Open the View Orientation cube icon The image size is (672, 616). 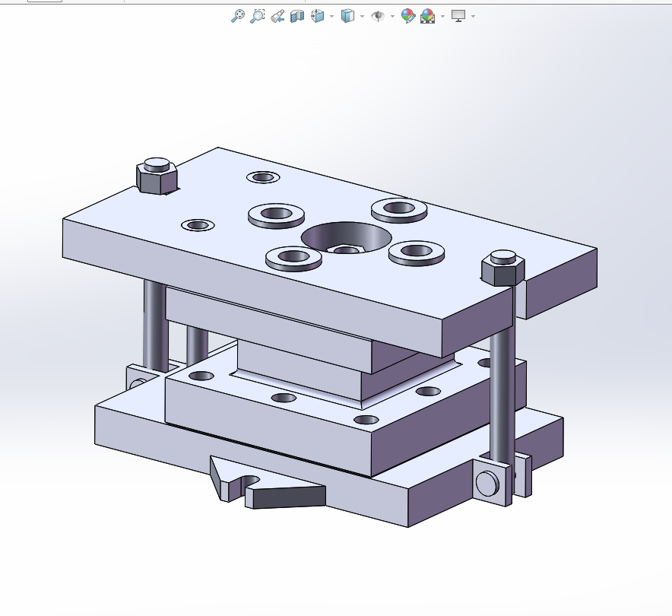coord(318,16)
